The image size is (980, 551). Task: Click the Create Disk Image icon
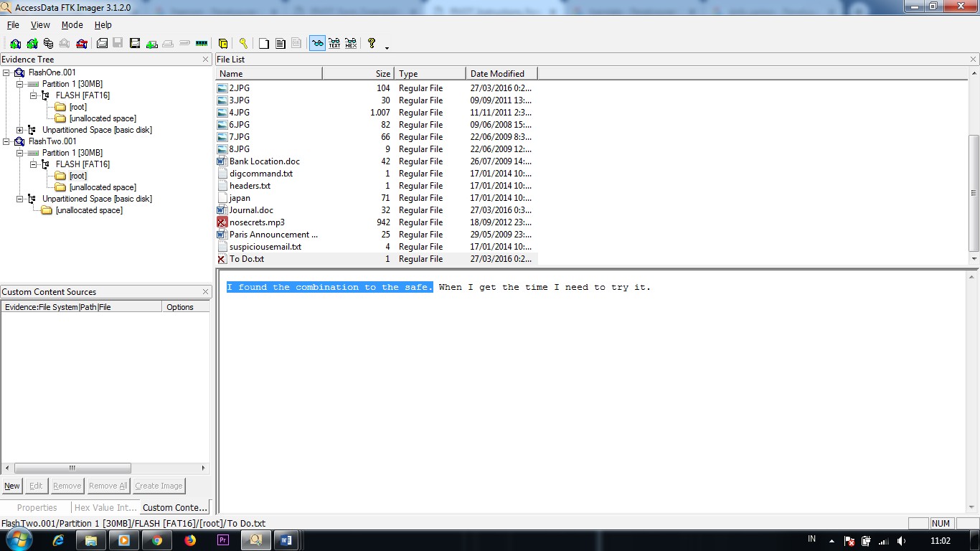102,44
